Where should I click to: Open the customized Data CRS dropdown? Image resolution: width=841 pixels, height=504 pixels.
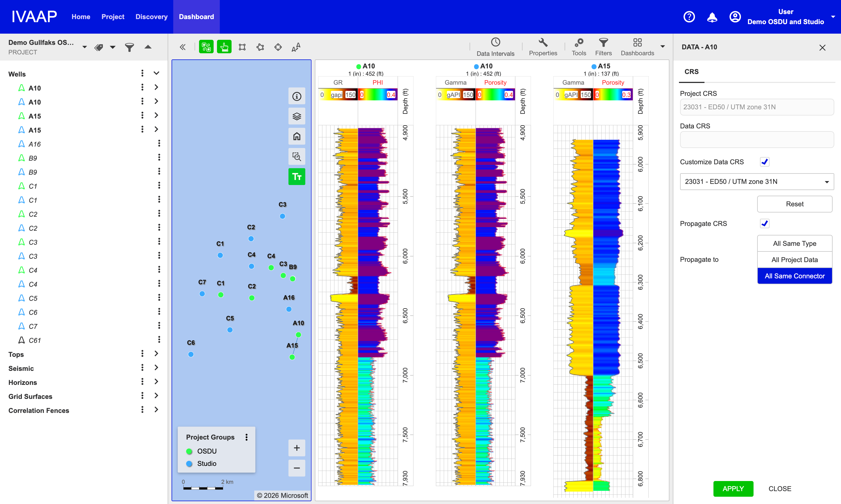click(757, 182)
